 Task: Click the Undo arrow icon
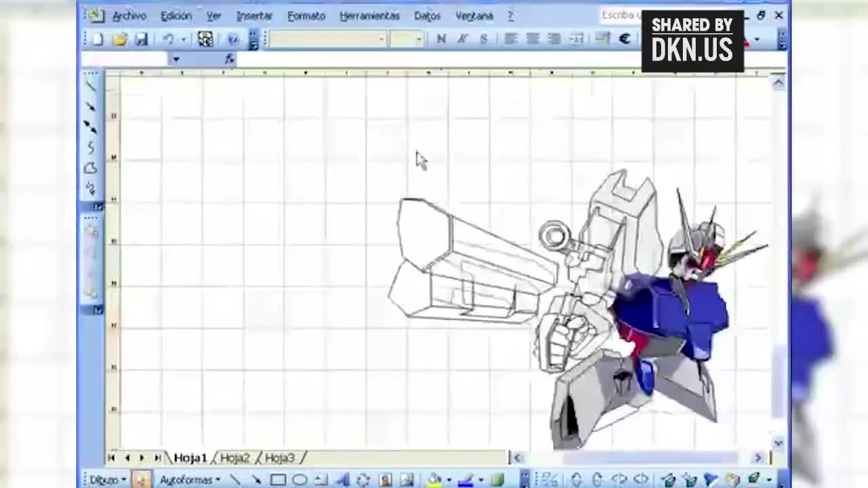click(168, 39)
